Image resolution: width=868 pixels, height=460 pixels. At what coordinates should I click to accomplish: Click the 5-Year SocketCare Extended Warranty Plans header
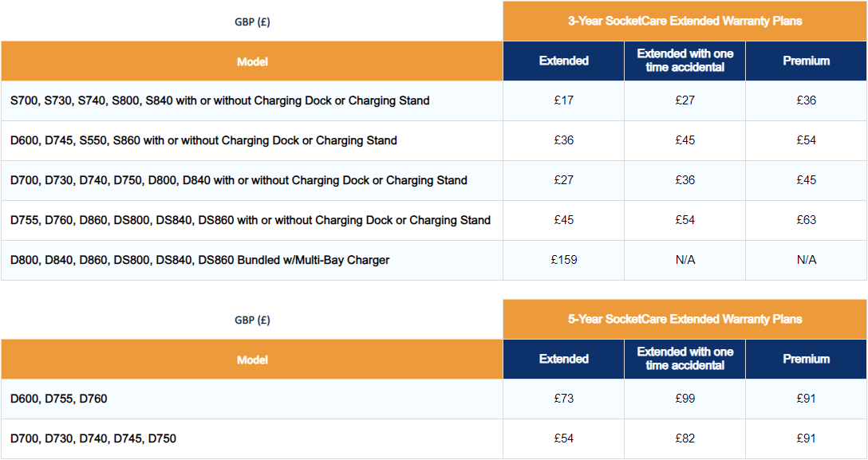coord(685,319)
